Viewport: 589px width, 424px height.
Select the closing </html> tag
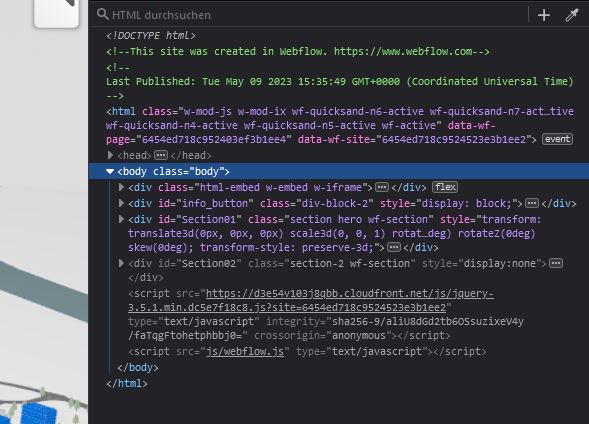(127, 383)
